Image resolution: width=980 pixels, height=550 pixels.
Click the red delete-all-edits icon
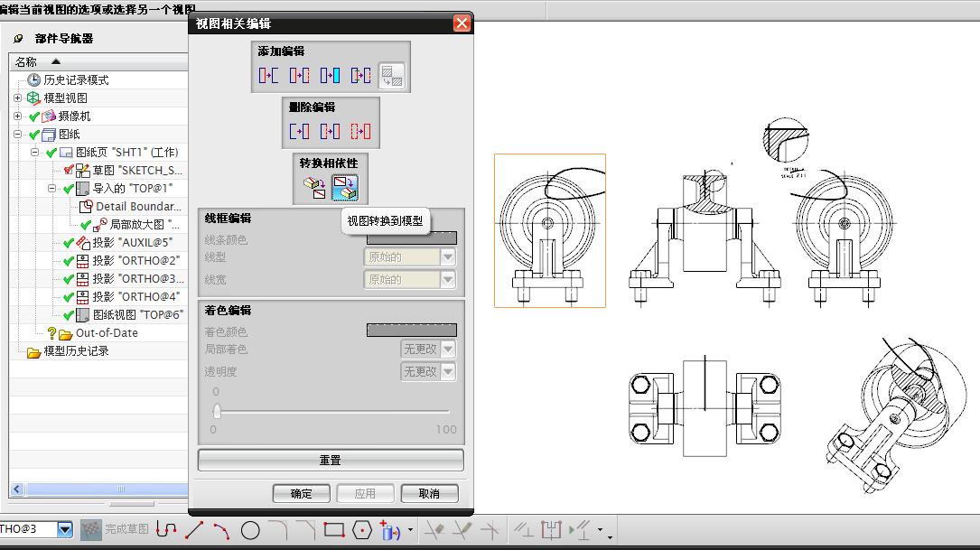tap(360, 131)
